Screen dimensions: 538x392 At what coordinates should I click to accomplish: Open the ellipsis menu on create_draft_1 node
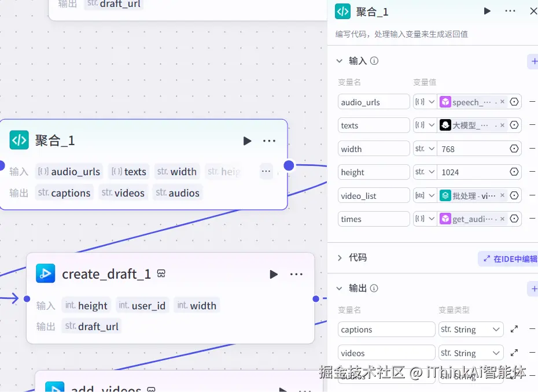click(x=297, y=274)
